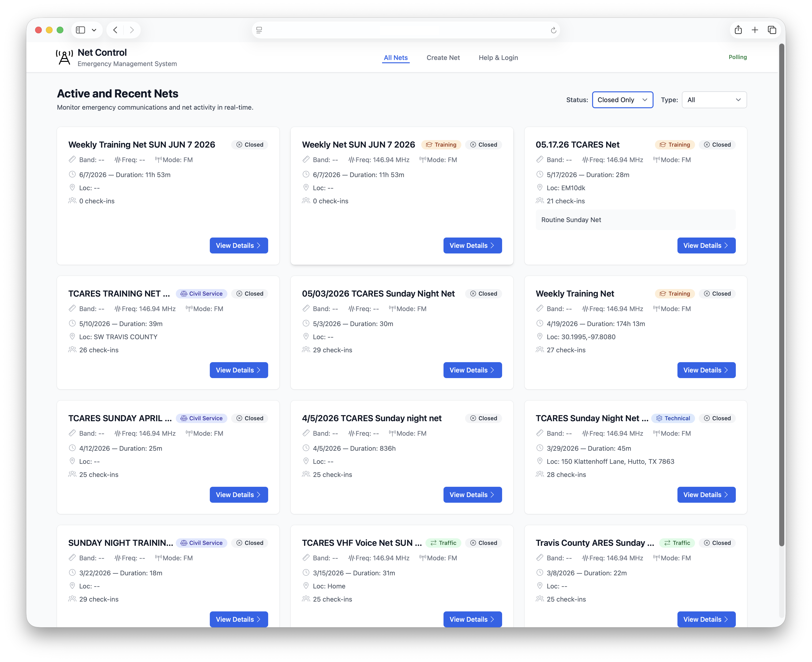Click the clock icon on Weekly Training Net SUN JUN 7
812x662 pixels.
pyautogui.click(x=72, y=175)
